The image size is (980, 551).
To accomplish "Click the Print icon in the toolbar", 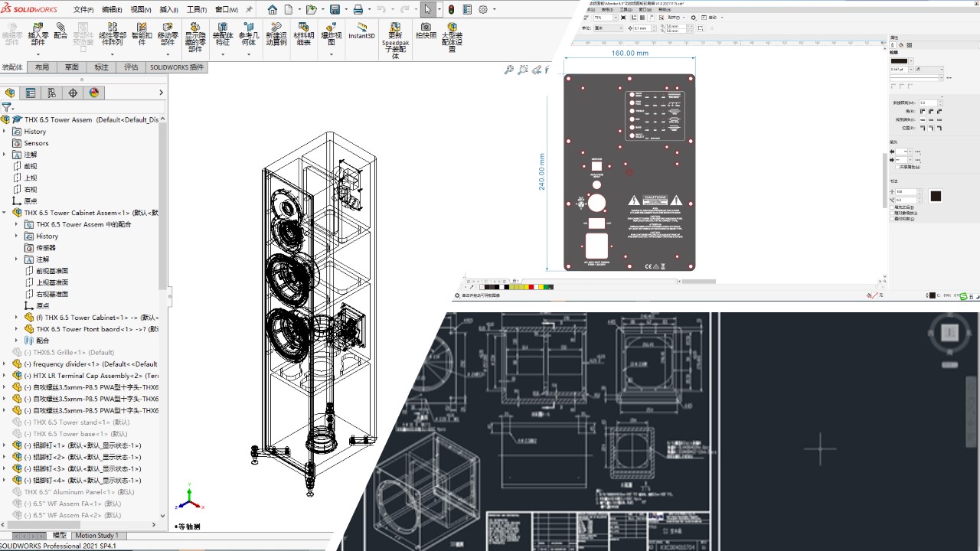I will tap(358, 10).
